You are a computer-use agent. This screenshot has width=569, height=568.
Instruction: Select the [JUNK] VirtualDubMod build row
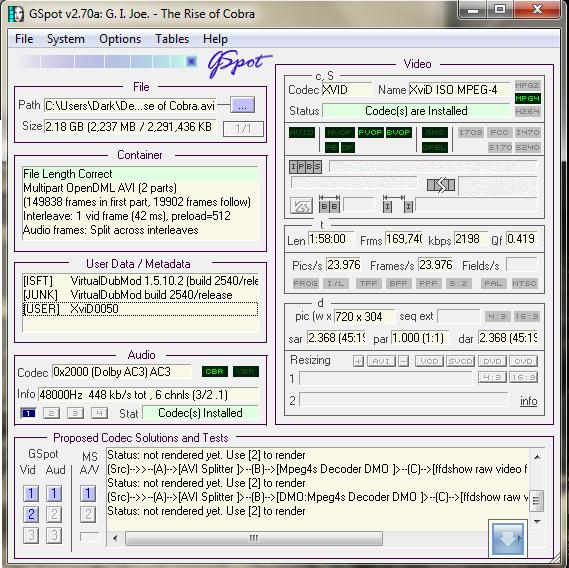point(140,295)
